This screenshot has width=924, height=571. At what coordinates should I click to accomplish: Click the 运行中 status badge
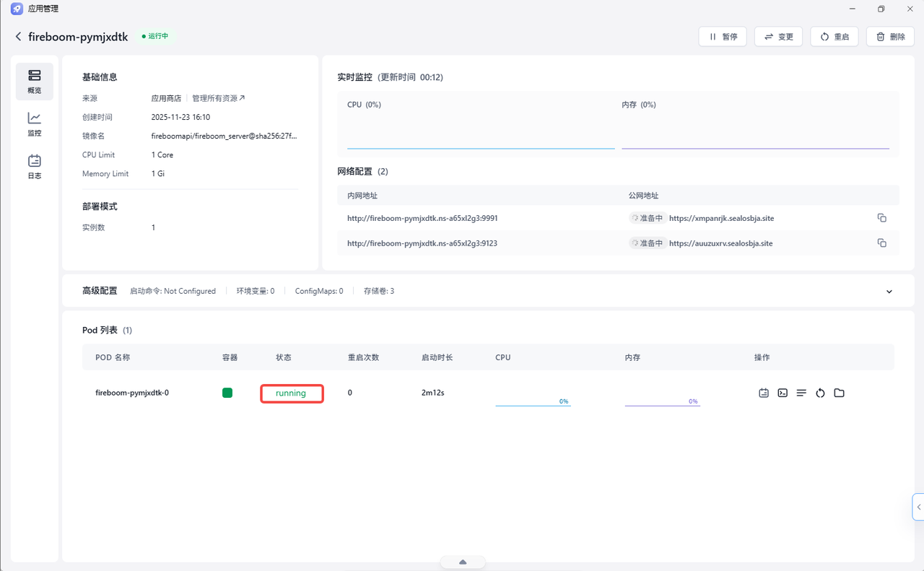(x=155, y=36)
